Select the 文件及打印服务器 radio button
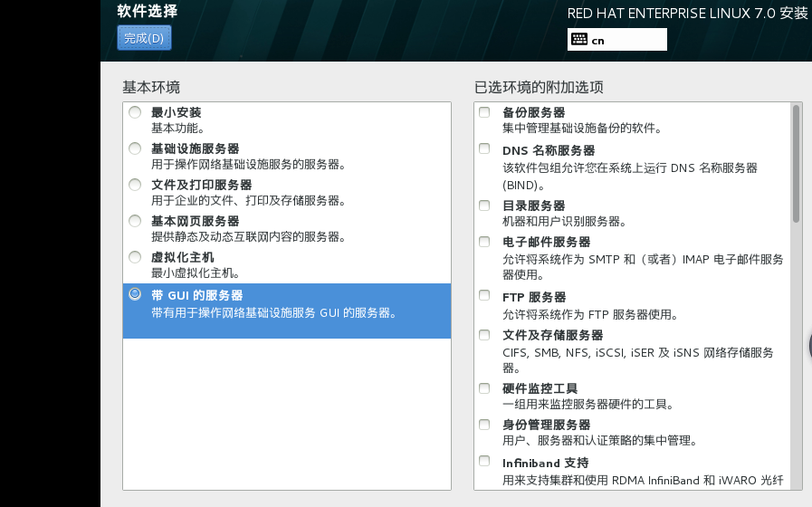812x507 pixels. [135, 185]
